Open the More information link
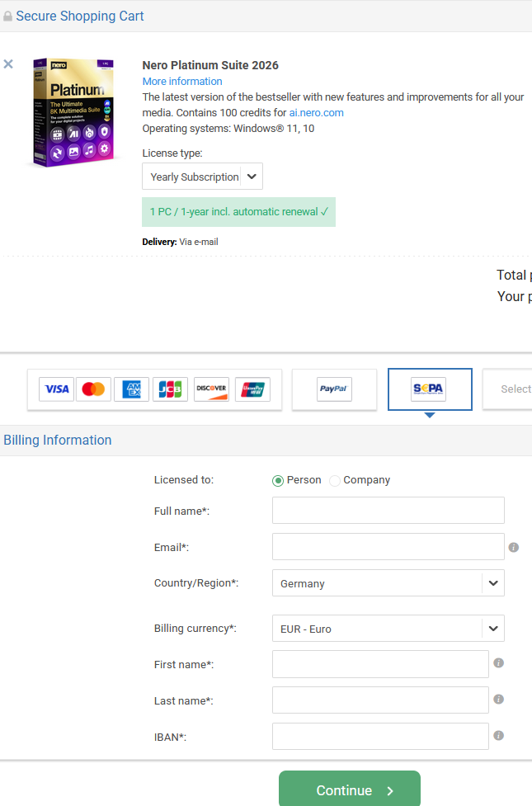532x806 pixels. pos(182,81)
